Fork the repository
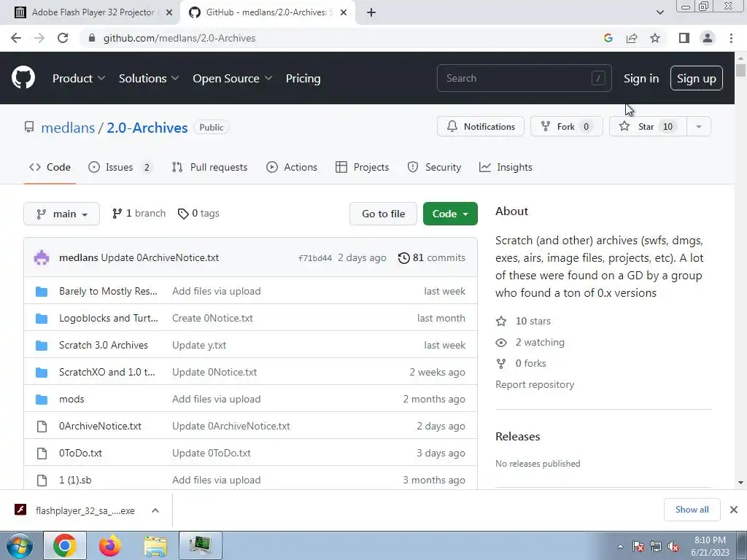This screenshot has width=747, height=560. tap(566, 127)
